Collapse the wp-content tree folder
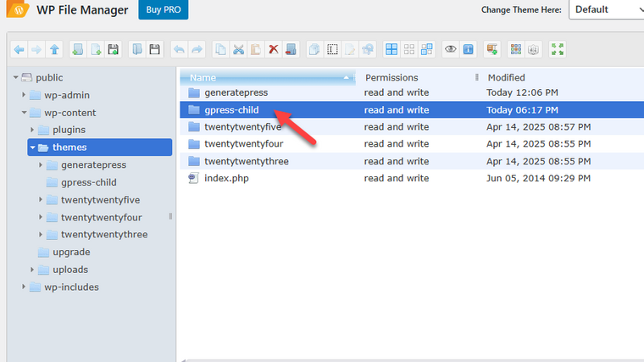 tap(24, 113)
